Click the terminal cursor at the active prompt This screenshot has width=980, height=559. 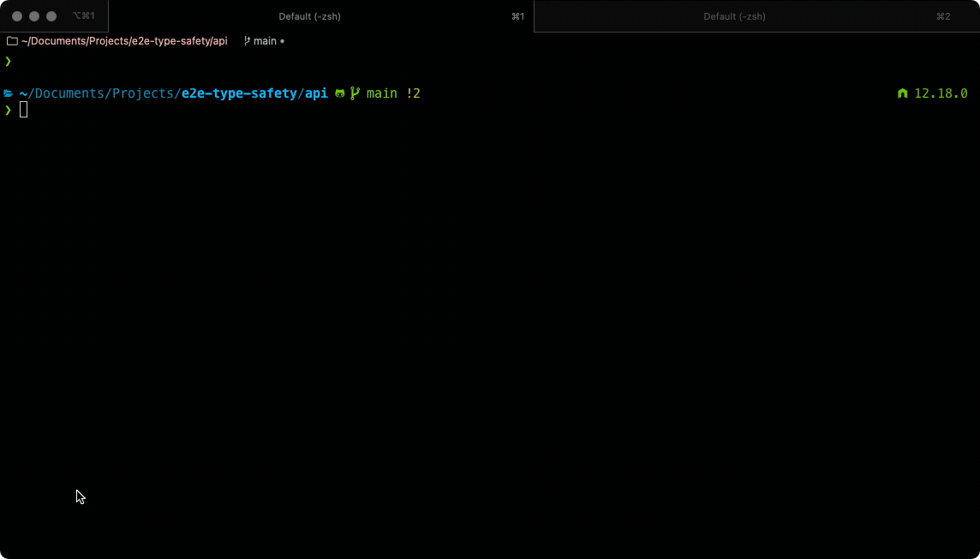23,110
